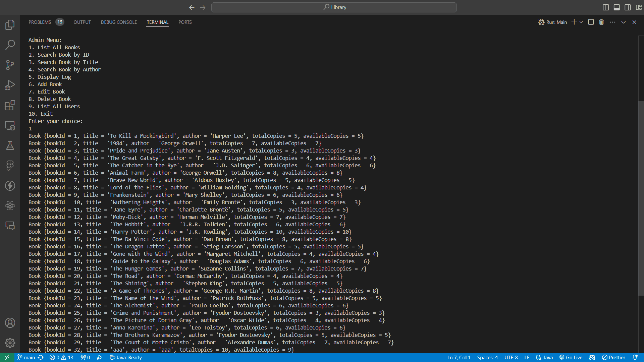Click the Prettier status item

coord(613,358)
